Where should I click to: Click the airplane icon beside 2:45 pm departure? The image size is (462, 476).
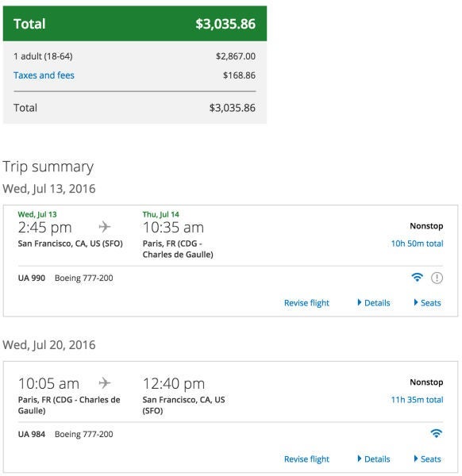pyautogui.click(x=105, y=227)
